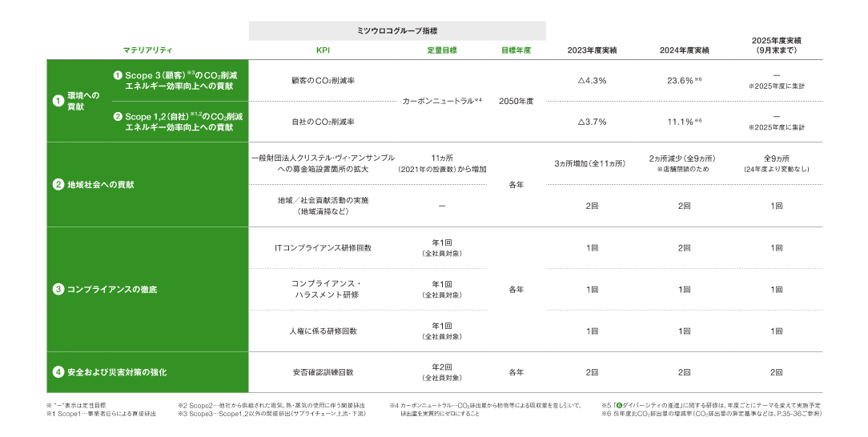Click コンプライアンス・ハラスメント研修 KPI

[325, 289]
